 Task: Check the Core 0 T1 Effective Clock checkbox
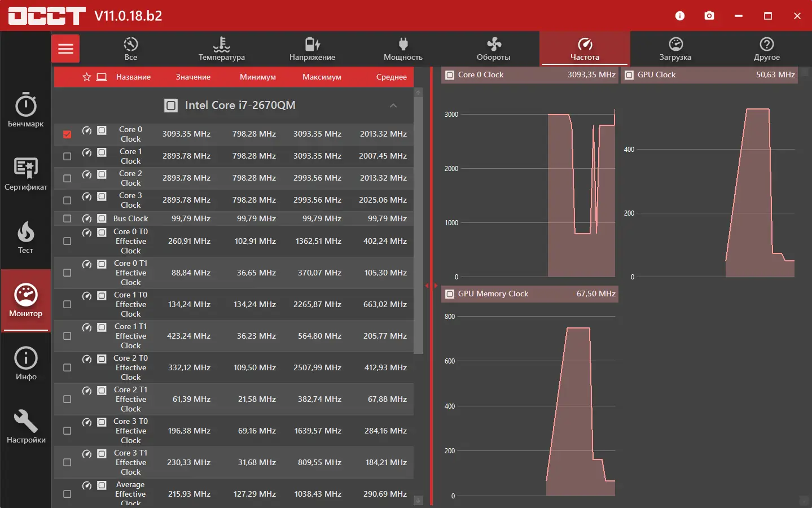(x=67, y=273)
